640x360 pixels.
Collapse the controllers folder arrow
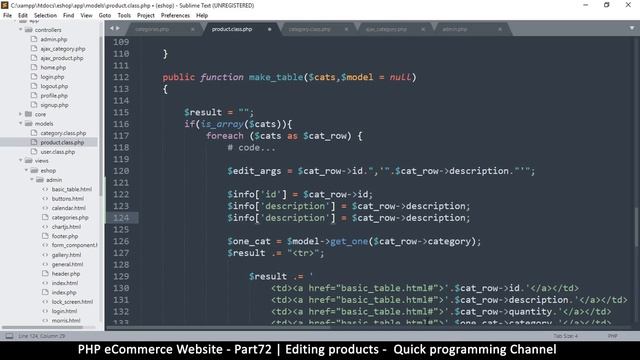(x=20, y=30)
